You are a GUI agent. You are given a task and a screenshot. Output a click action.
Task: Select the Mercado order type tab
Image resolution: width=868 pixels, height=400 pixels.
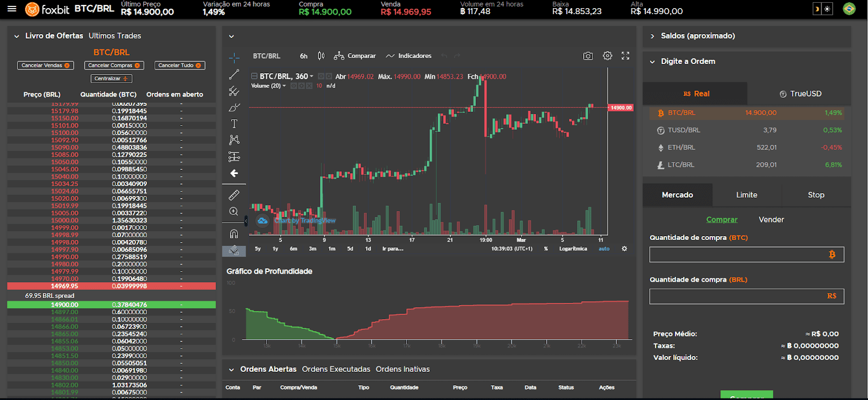678,195
